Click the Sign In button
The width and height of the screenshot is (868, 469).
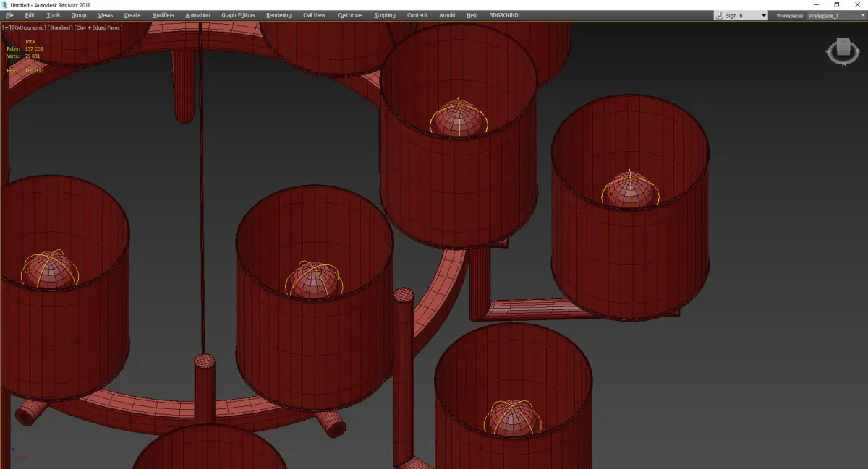[736, 15]
